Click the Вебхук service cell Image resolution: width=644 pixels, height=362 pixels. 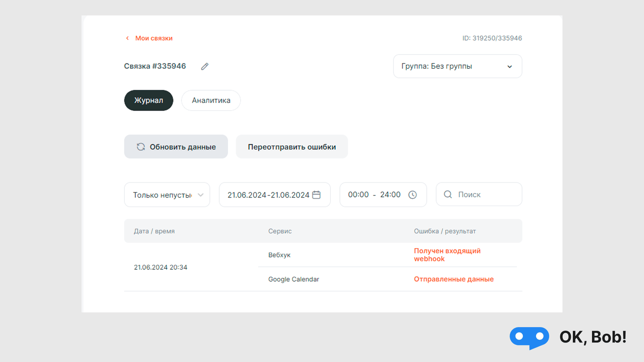[x=279, y=255]
